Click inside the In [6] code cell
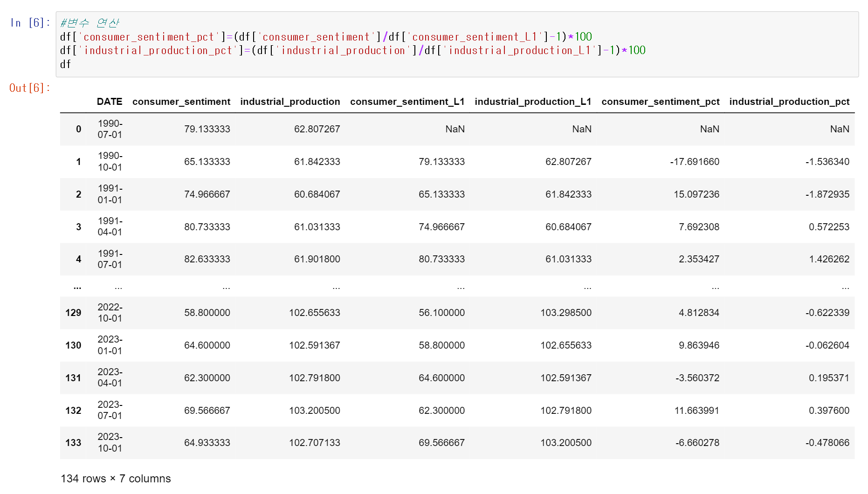 click(457, 44)
